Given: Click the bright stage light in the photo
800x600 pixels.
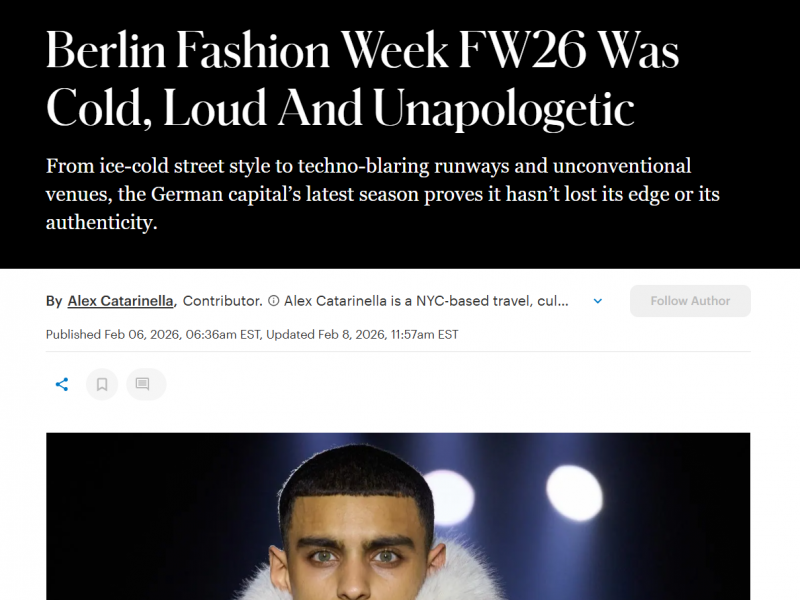Looking at the screenshot, I should [574, 492].
